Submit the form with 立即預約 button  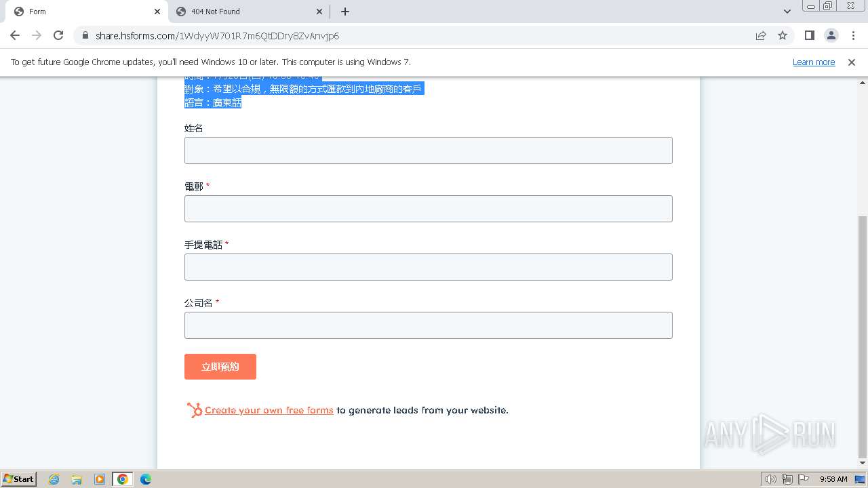click(220, 367)
